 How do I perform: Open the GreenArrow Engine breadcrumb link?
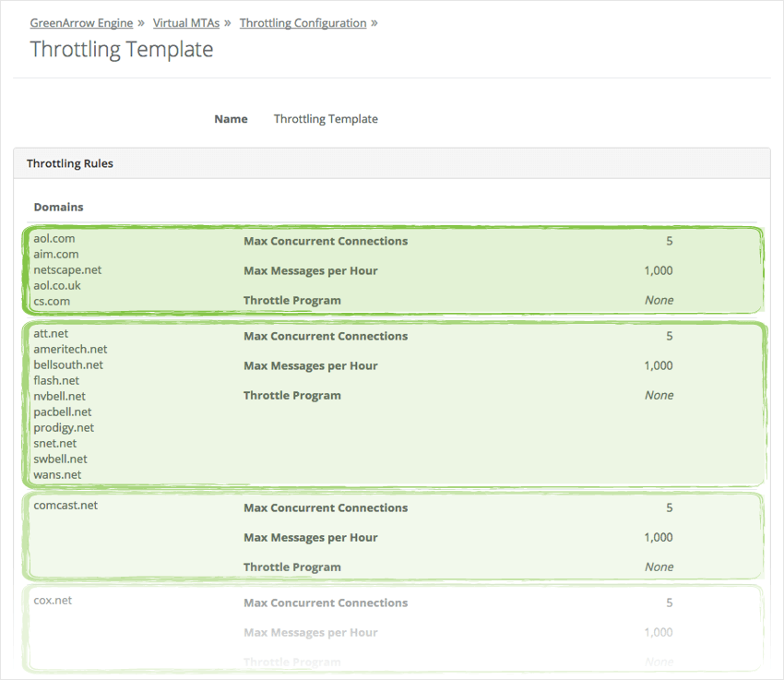point(81,23)
